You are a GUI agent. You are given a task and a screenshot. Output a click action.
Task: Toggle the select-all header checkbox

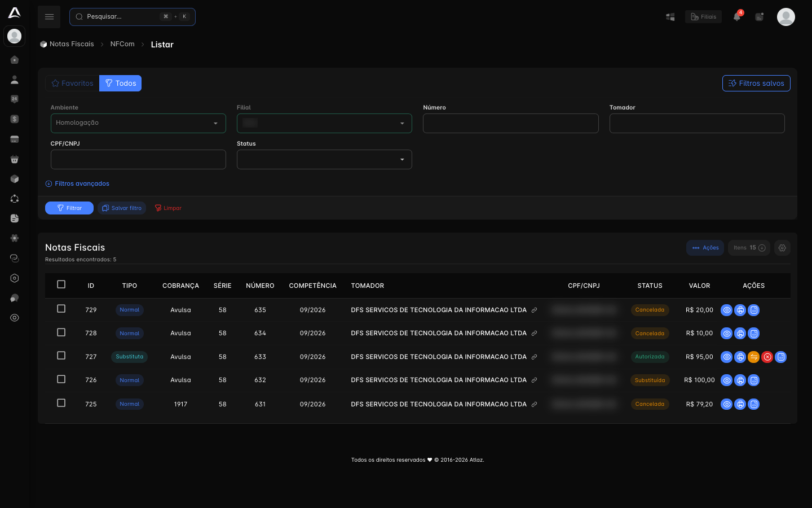pyautogui.click(x=61, y=284)
